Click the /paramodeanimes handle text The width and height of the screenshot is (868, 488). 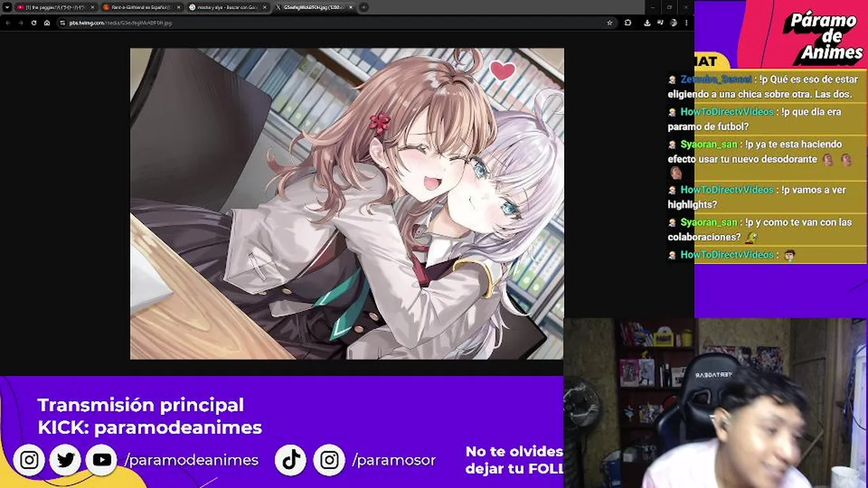191,460
